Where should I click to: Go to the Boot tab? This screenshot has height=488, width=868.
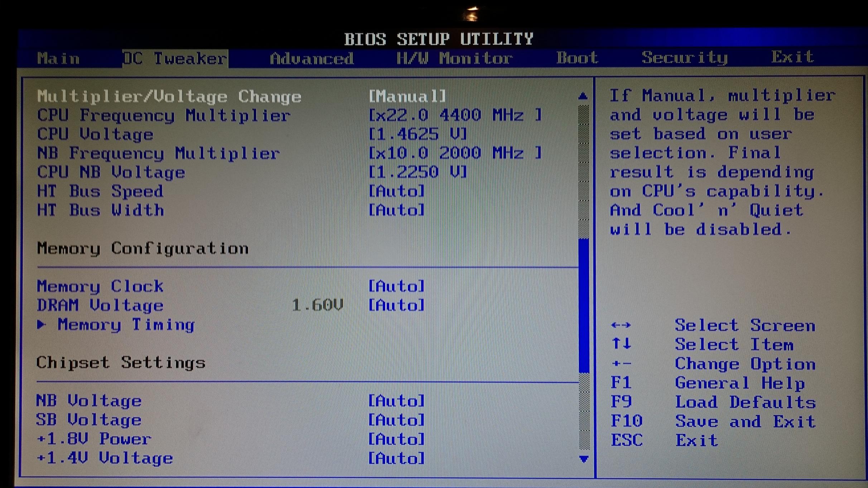577,58
